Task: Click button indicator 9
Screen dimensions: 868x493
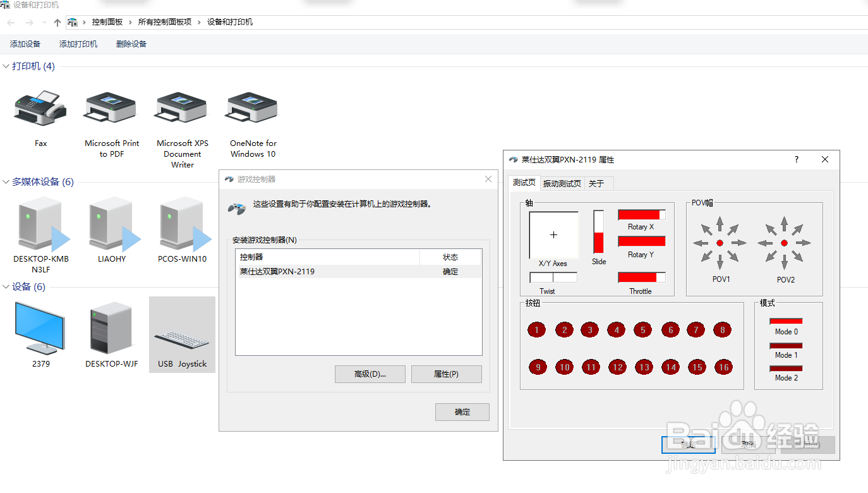Action: tap(537, 367)
